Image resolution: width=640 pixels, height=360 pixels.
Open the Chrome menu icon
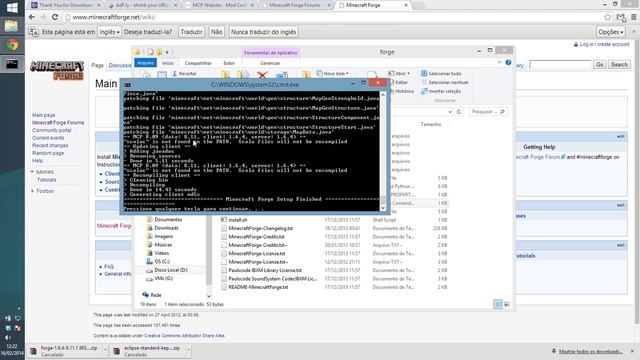pyautogui.click(x=634, y=17)
